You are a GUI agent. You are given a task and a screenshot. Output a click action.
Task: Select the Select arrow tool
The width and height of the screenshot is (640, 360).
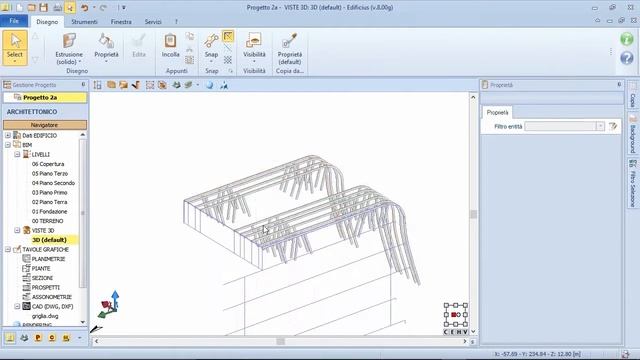coord(15,47)
